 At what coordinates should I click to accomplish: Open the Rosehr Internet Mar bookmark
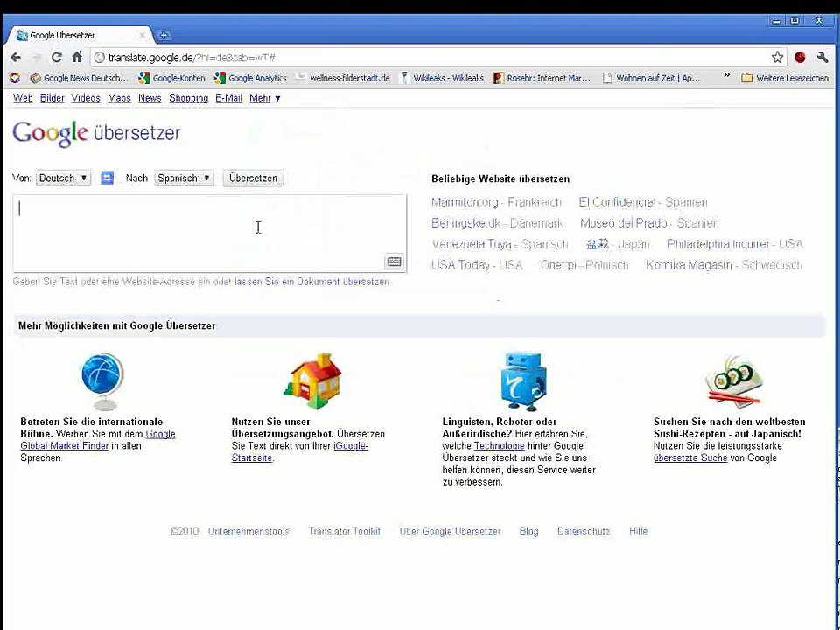coord(542,78)
